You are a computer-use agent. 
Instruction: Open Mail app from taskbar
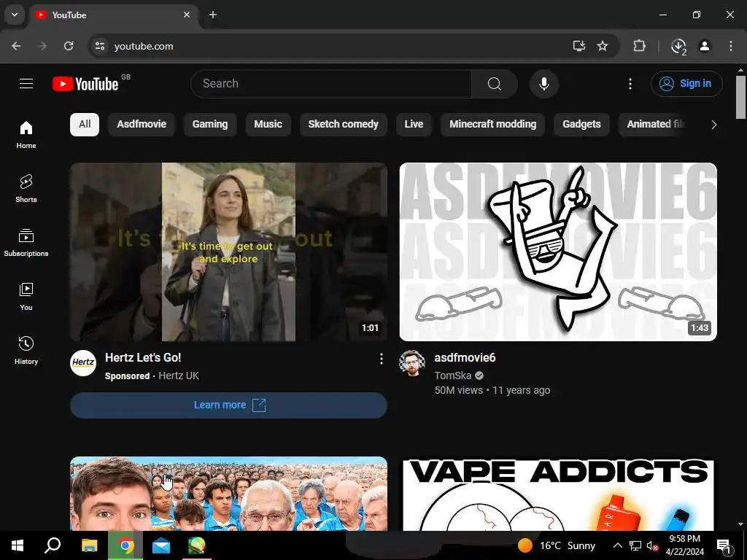161,545
